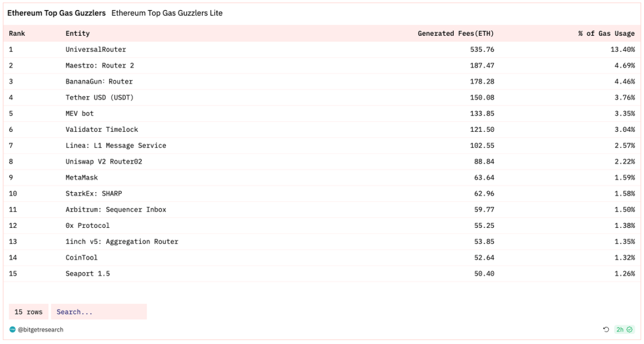Select the Tether USD (USDT) cell

100,97
